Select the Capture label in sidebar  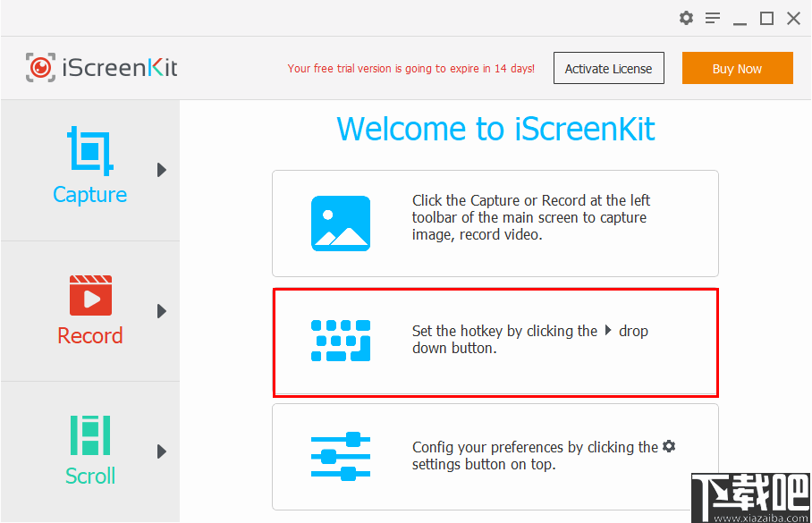click(x=90, y=195)
